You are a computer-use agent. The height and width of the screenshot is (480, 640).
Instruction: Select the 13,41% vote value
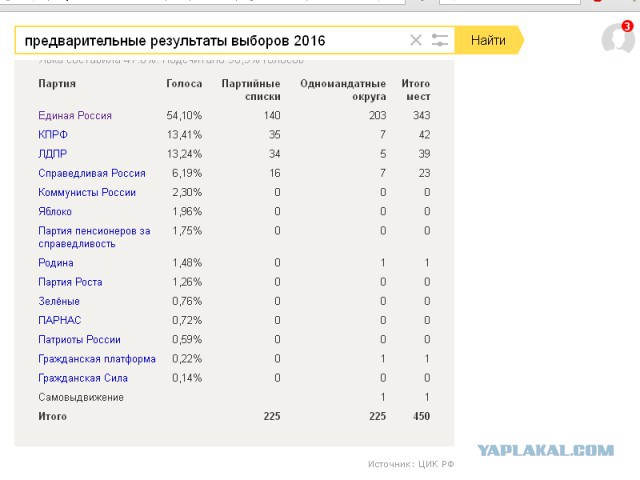tap(184, 135)
